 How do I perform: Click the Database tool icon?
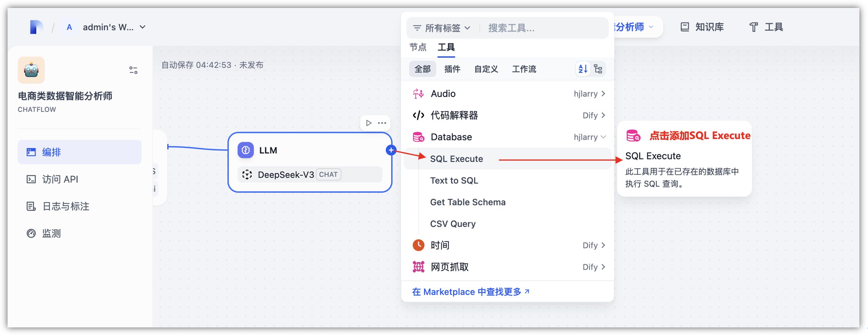pos(418,137)
